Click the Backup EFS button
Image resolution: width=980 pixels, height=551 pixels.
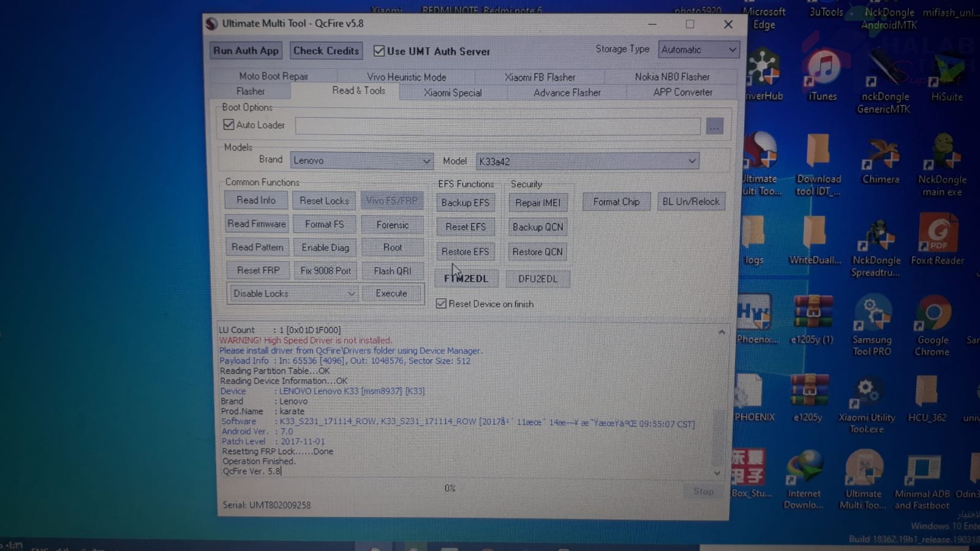pos(465,203)
